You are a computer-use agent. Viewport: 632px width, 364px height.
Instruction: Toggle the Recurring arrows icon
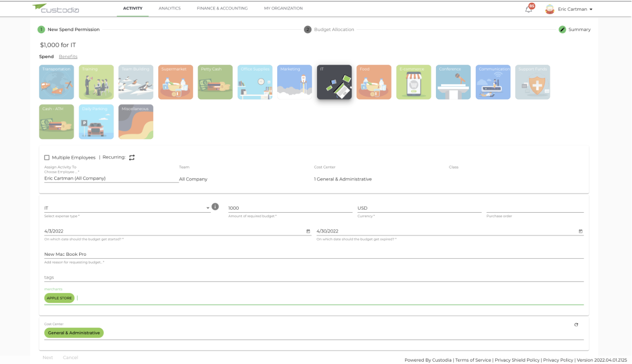pos(132,157)
